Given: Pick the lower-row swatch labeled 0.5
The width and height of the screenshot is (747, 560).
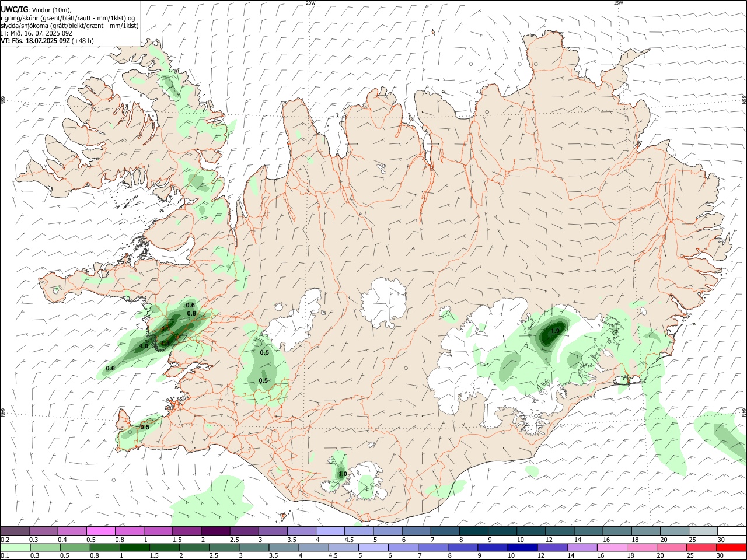Looking at the screenshot, I should tap(75, 547).
